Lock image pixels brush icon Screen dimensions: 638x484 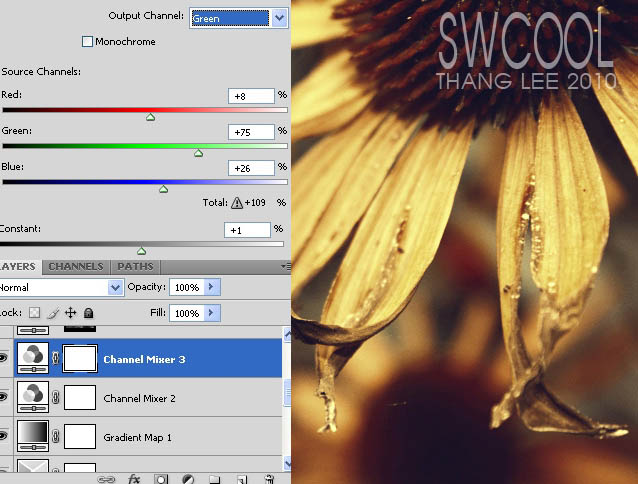[53, 313]
